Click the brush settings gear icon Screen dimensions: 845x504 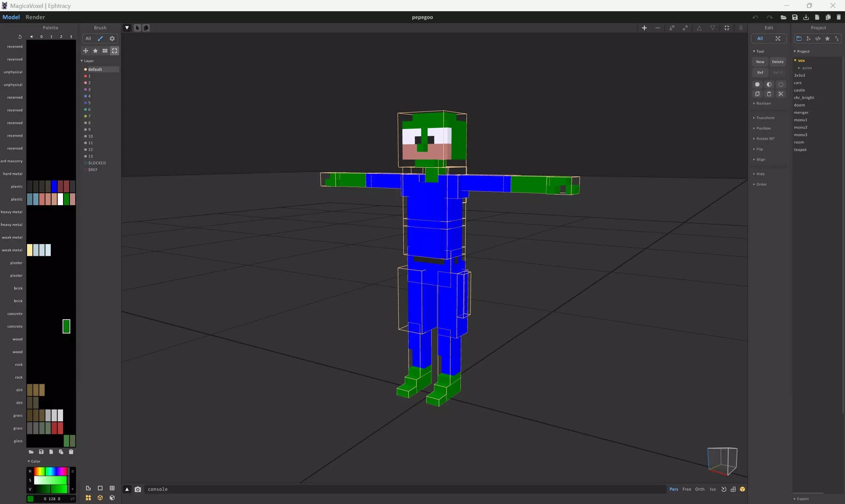(x=112, y=38)
